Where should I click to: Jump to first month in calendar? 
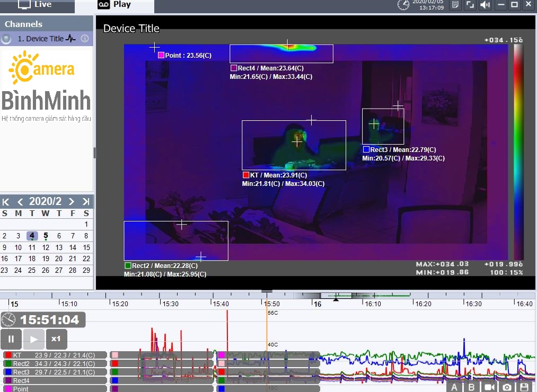[6, 202]
